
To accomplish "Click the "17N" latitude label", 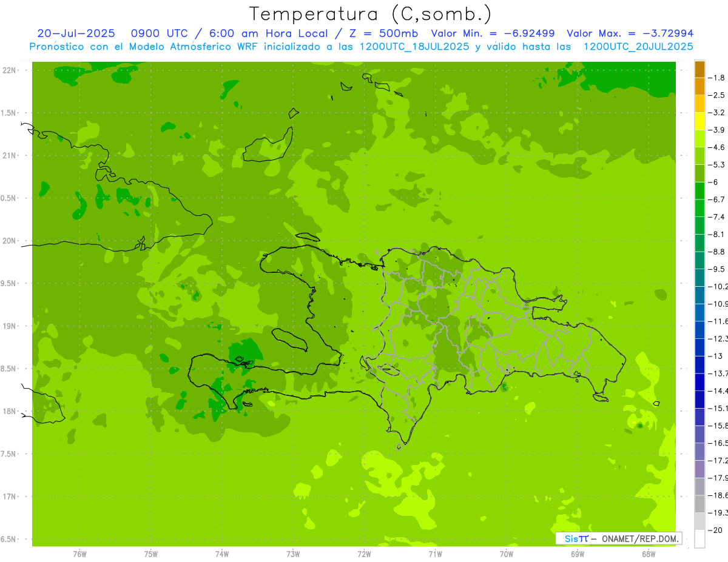I will tap(9, 497).
